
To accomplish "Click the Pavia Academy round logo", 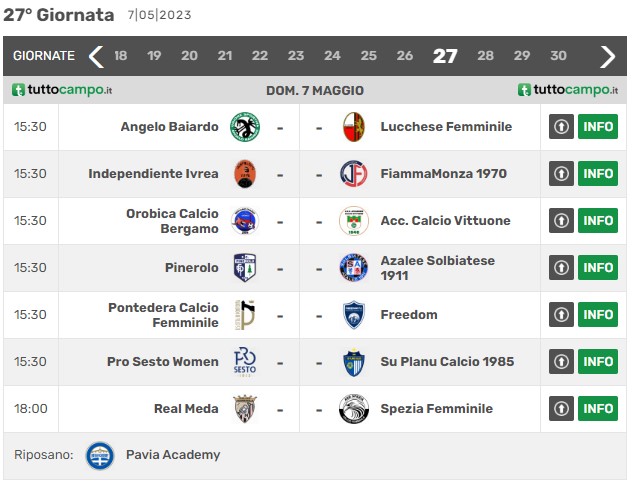I will coord(100,455).
